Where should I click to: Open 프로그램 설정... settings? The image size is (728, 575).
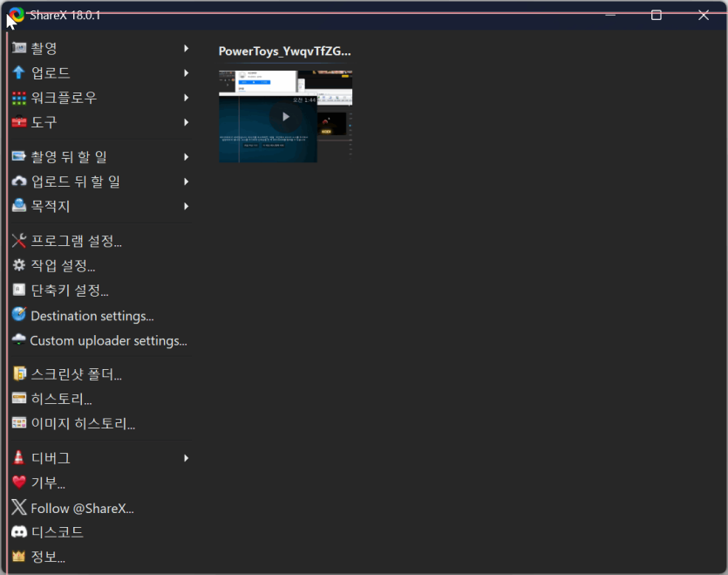tap(101, 241)
